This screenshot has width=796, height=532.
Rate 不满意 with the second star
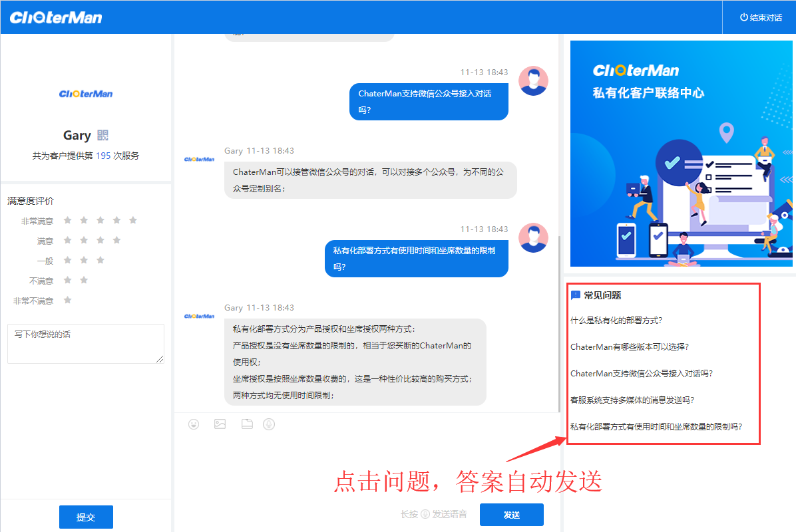[85, 280]
